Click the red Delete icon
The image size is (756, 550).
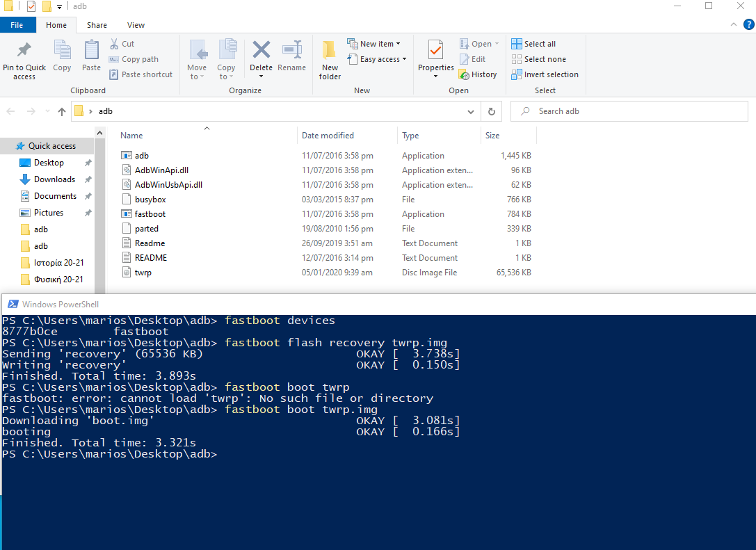[261, 51]
